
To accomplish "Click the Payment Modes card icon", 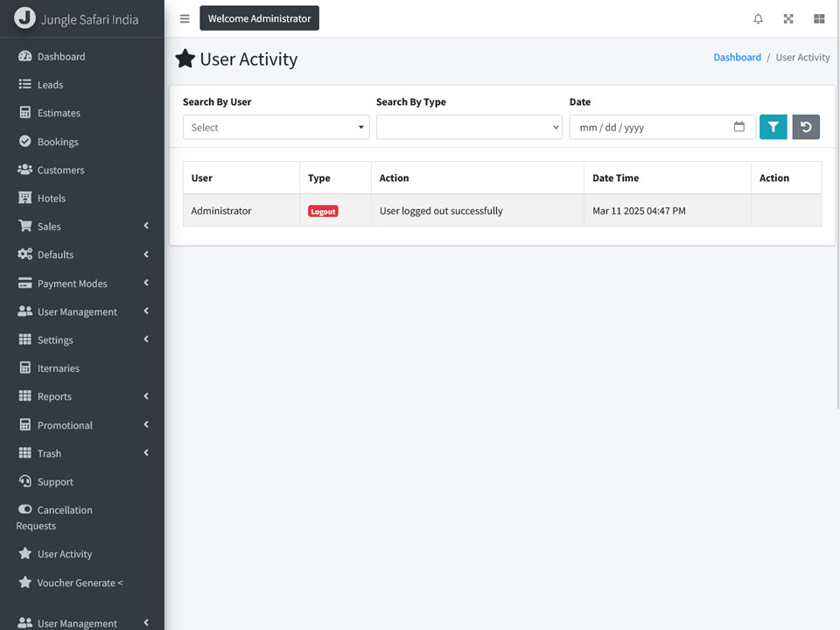I will click(24, 283).
